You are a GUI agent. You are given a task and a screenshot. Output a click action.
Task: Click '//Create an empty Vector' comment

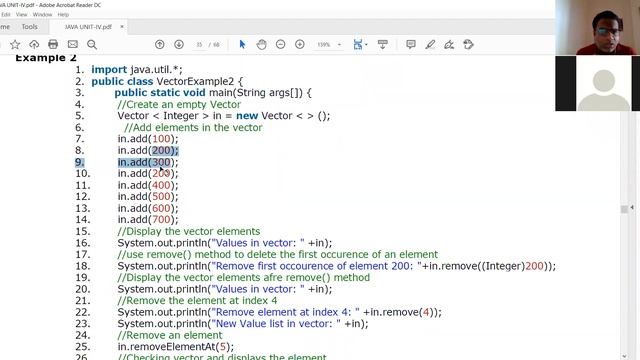[179, 104]
